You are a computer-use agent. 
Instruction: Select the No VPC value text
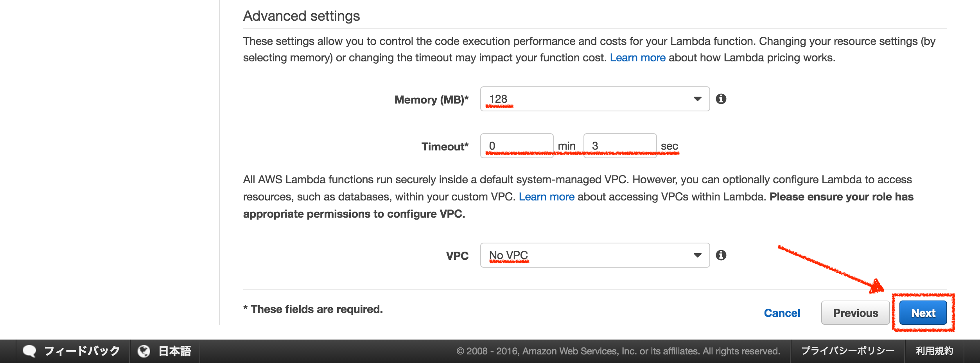[x=509, y=255]
